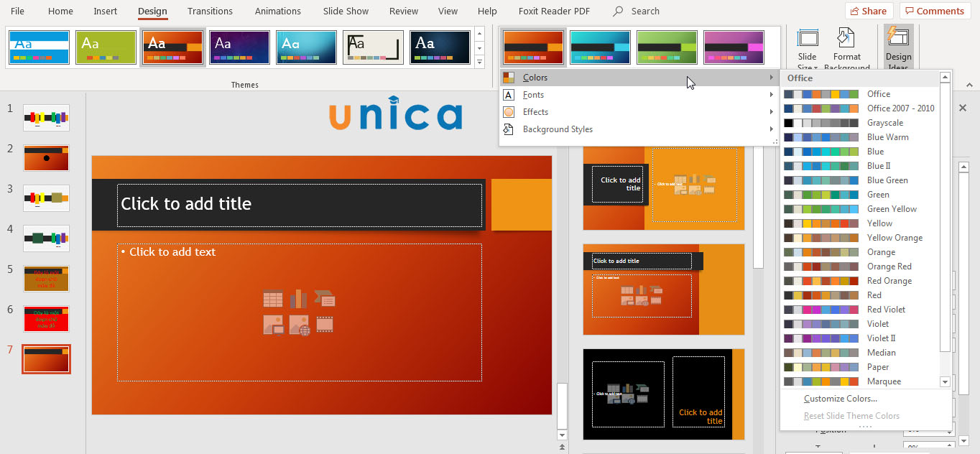Select the Office 2007 - 2010 color scheme
The width and height of the screenshot is (980, 454).
[860, 108]
